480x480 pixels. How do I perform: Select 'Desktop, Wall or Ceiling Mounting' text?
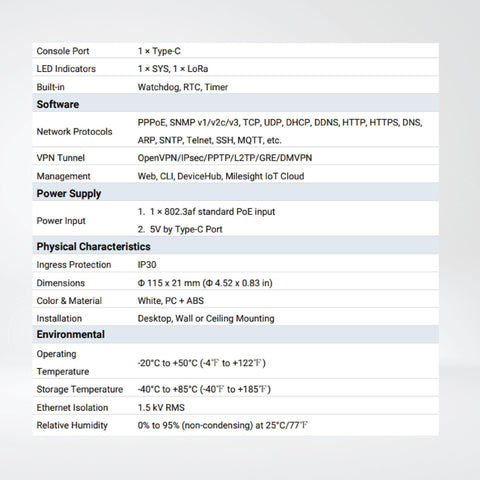tap(206, 318)
